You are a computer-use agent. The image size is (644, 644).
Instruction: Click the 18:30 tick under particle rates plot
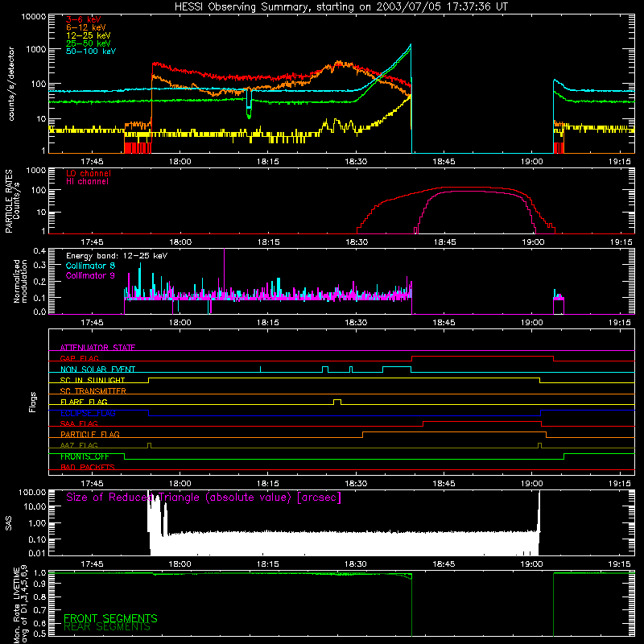coord(357,242)
